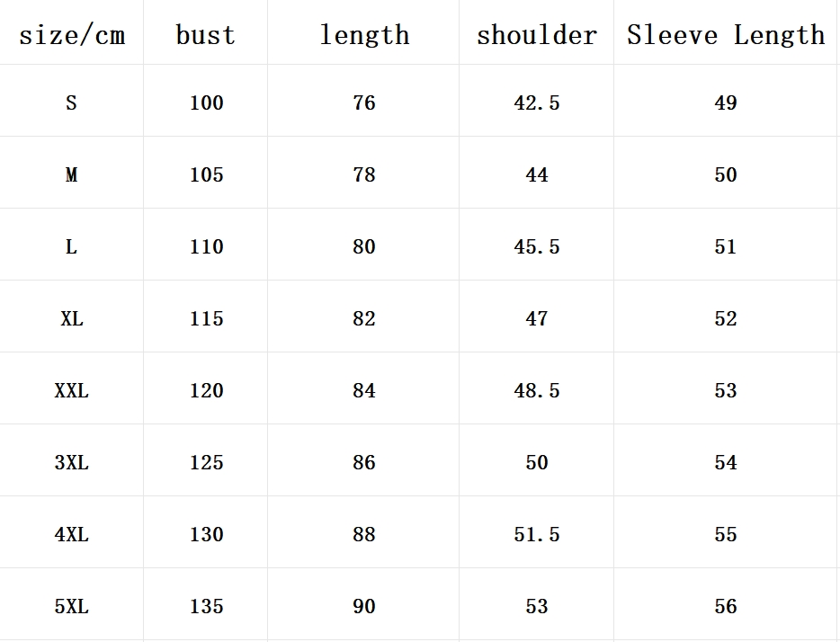Select the length column header
Viewport: 840px width, 642px height.
(364, 35)
